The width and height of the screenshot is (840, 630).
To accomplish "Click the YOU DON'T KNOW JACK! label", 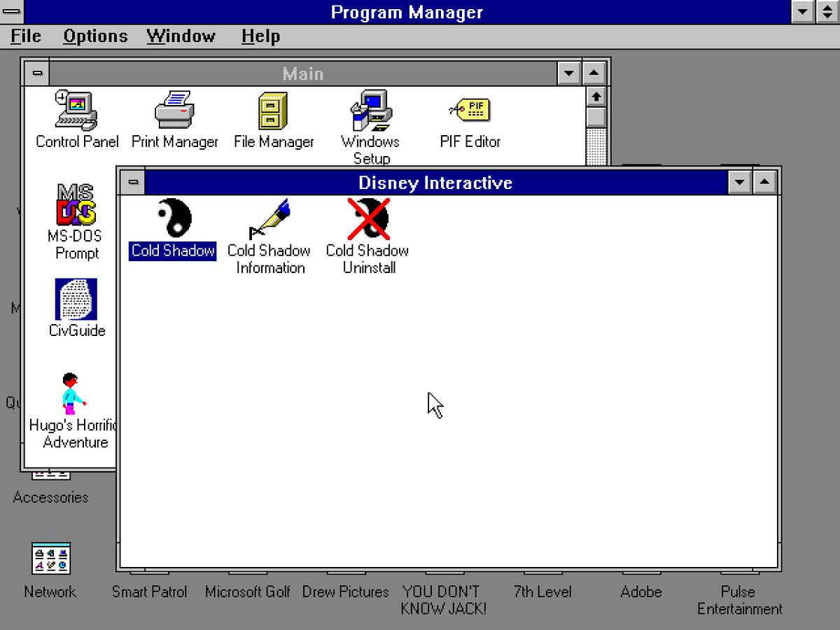I will [x=443, y=601].
